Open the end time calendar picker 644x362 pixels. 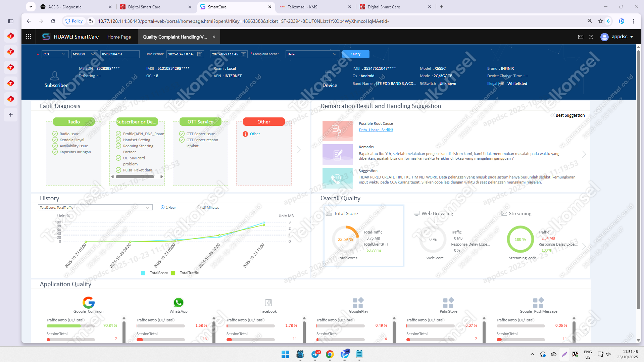click(243, 54)
